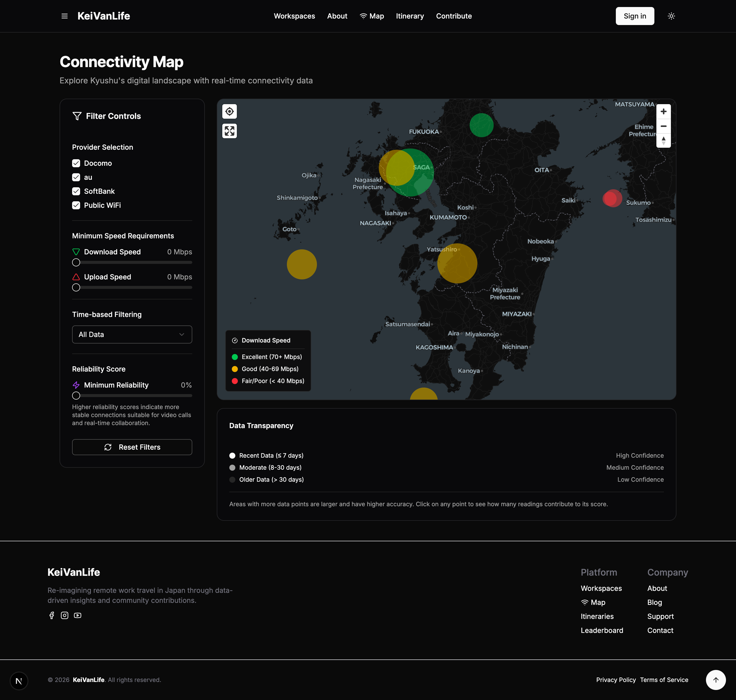Uncheck the au provider checkbox
Viewport: 736px width, 700px height.
pyautogui.click(x=76, y=177)
